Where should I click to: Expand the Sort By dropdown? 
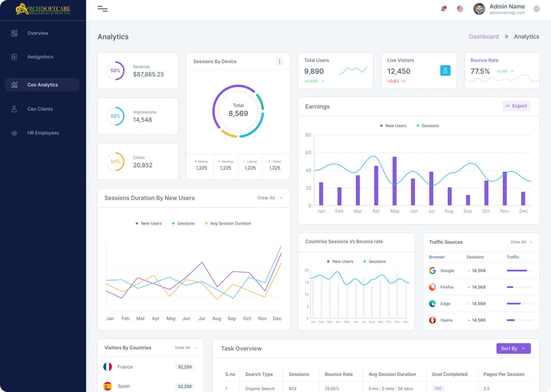click(x=513, y=348)
